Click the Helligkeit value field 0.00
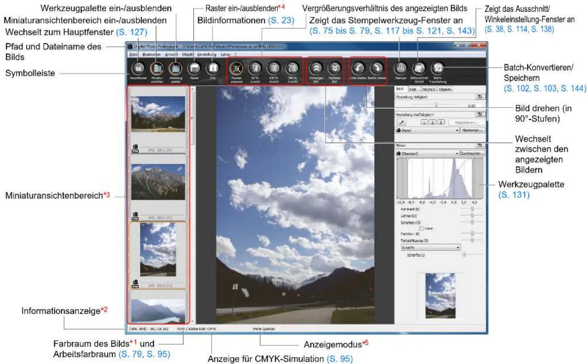The image size is (588, 364). click(473, 105)
